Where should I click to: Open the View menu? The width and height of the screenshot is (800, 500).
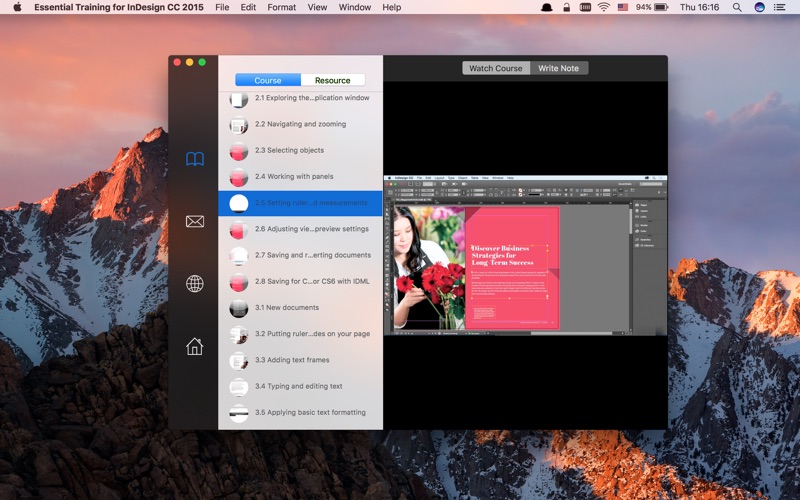tap(317, 7)
